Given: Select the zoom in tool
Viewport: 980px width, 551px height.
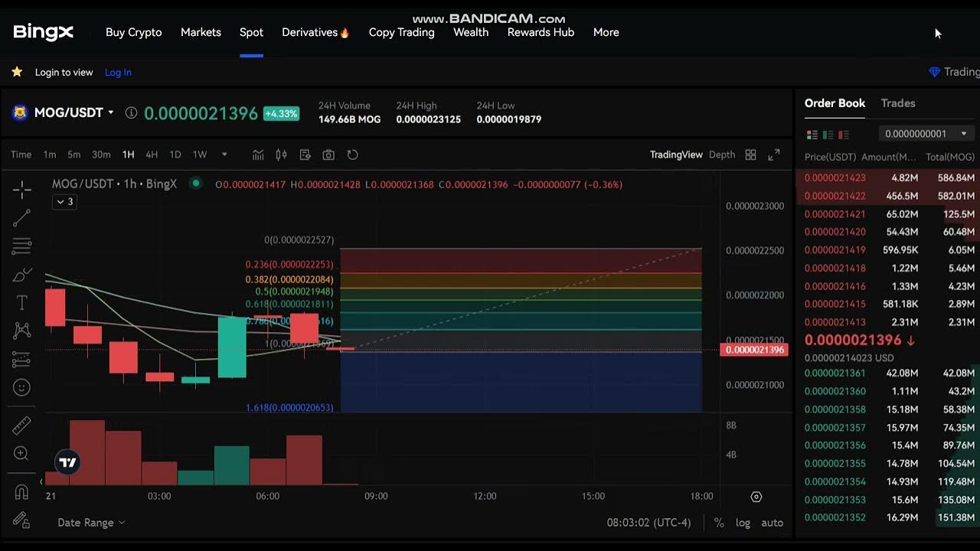Looking at the screenshot, I should 21,454.
